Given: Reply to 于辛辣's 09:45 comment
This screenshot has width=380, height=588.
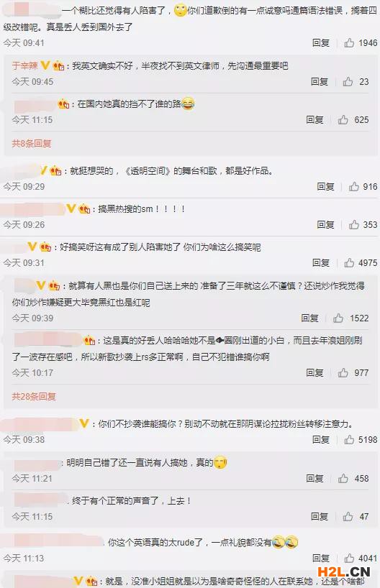Looking at the screenshot, I should pyautogui.click(x=320, y=81).
